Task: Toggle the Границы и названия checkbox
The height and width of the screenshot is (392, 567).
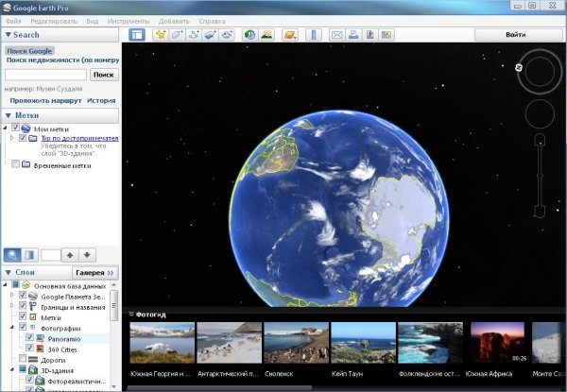Action: pyautogui.click(x=23, y=306)
